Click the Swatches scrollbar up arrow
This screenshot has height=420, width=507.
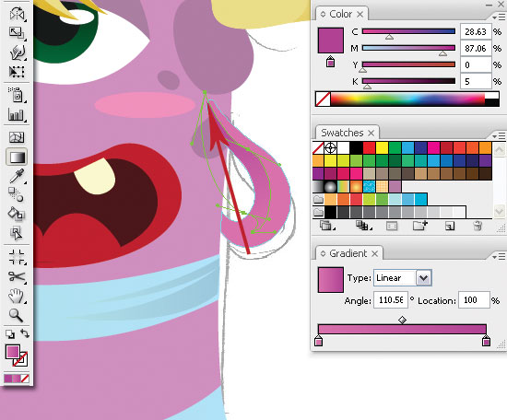click(500, 149)
